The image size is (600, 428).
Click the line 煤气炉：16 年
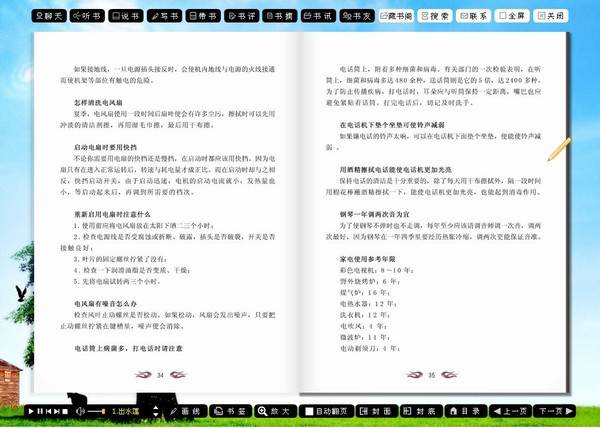coord(365,293)
